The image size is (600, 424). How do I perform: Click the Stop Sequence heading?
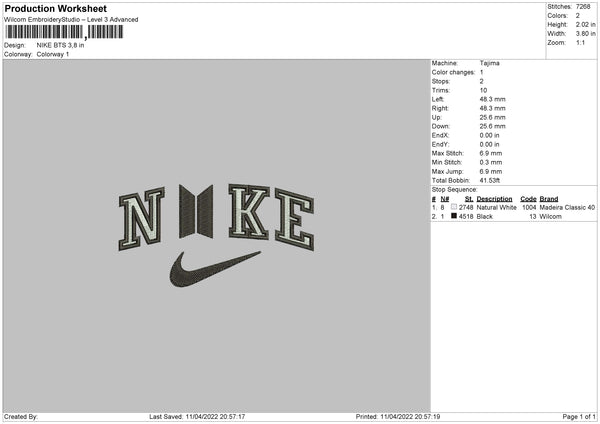455,190
